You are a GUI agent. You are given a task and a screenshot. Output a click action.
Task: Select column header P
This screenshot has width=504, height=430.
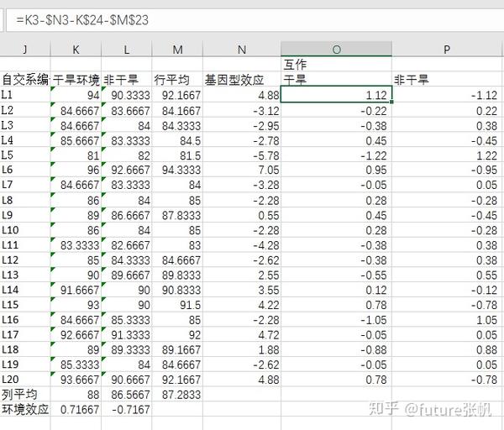click(447, 50)
